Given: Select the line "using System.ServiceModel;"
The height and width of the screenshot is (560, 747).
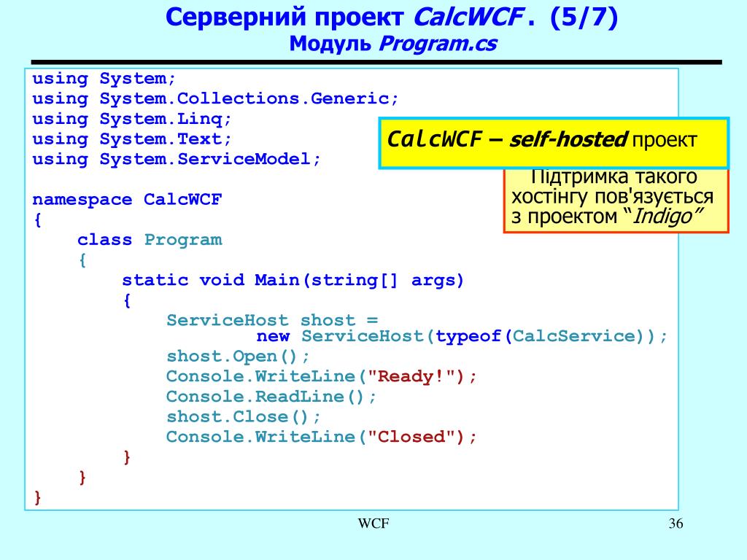Looking at the screenshot, I should [x=177, y=159].
